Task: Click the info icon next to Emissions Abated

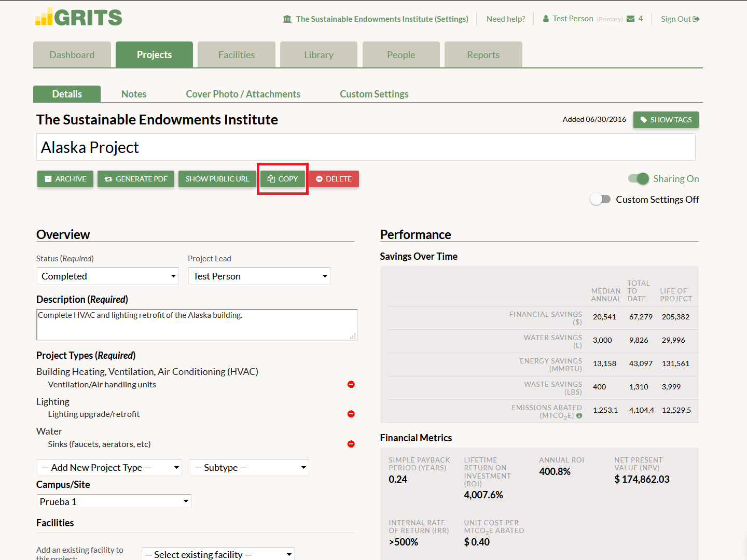Action: [x=579, y=415]
